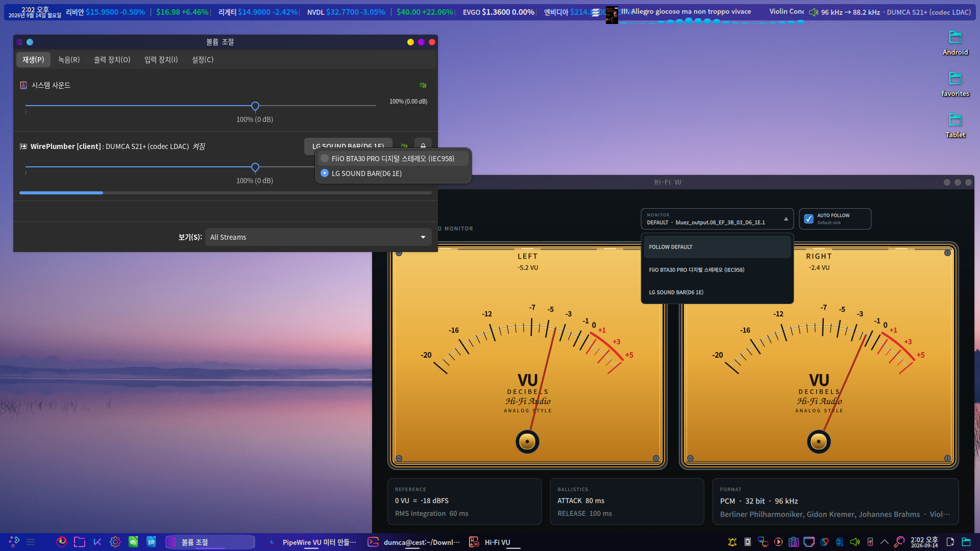This screenshot has width=980, height=551.
Task: Open the 출력 장치(O) tab
Action: point(112,60)
